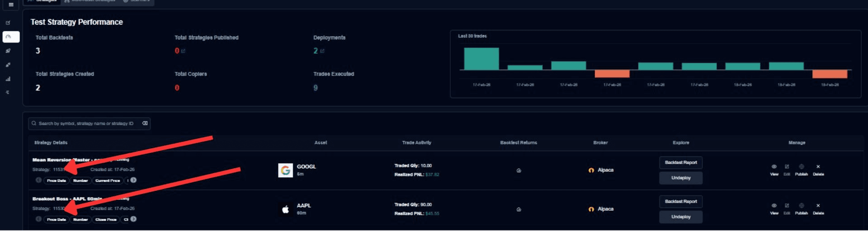Screen dimensions: 868x231
Task: Open backtest returns gauge icon for GOOGL row
Action: 519,170
